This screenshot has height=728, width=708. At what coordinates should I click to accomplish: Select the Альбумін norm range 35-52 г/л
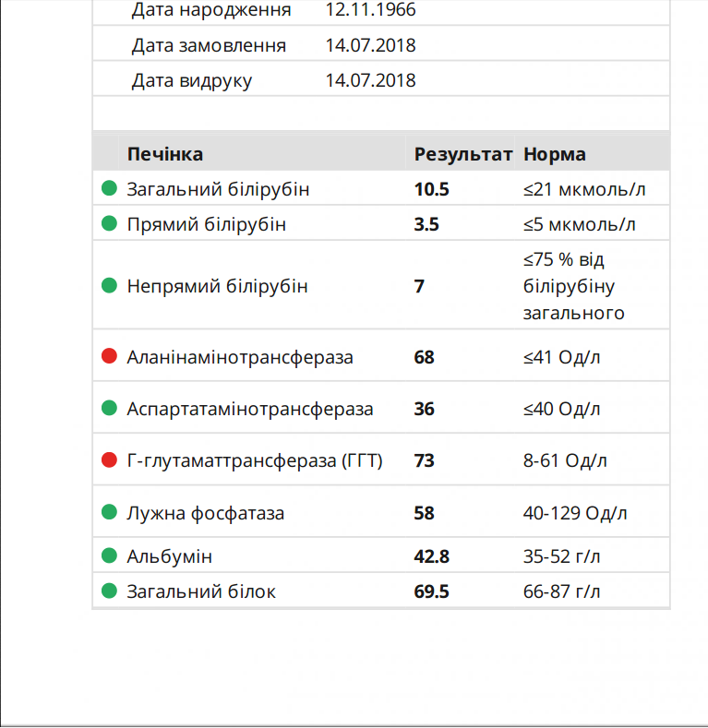561,557
